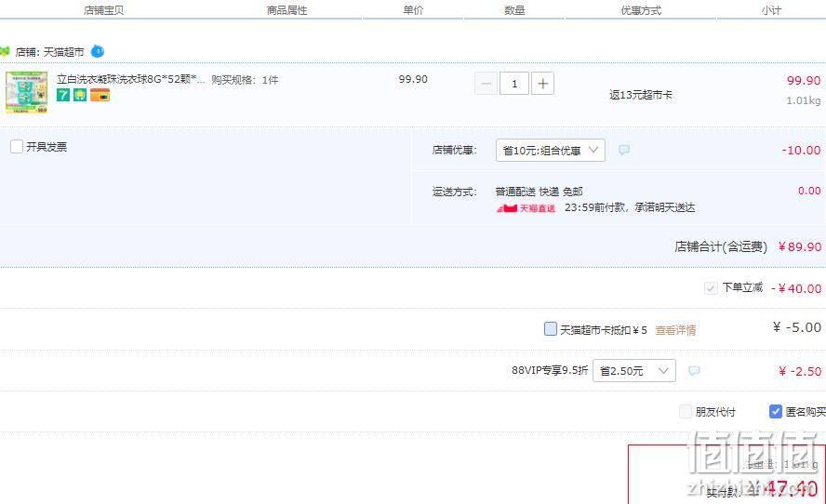Open the laundry beads product thumbnail

click(x=26, y=92)
